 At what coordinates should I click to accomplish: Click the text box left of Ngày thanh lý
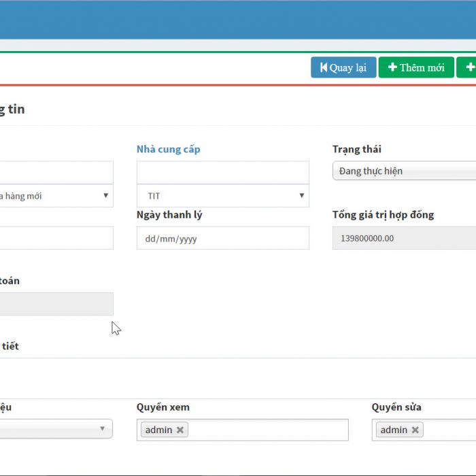pyautogui.click(x=56, y=239)
